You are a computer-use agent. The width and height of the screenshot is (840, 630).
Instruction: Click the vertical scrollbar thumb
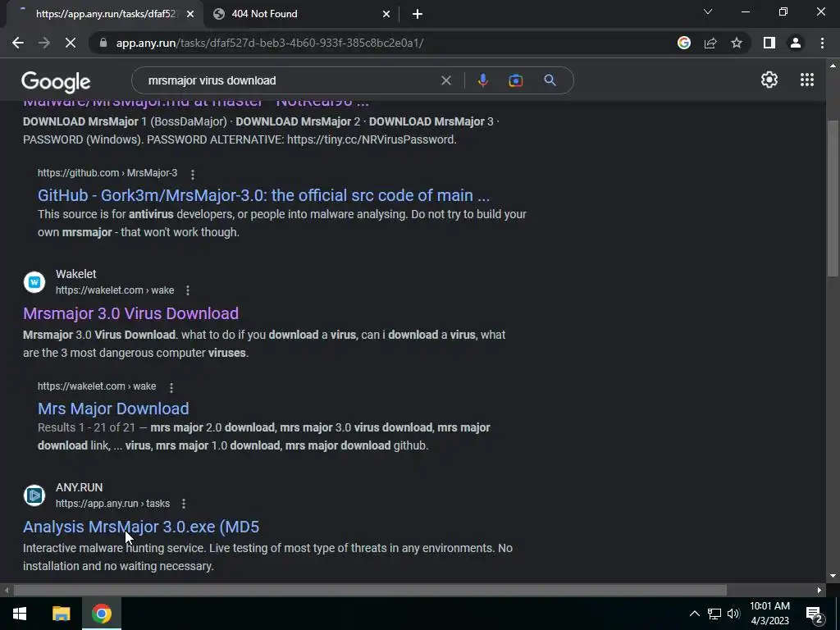[833, 199]
